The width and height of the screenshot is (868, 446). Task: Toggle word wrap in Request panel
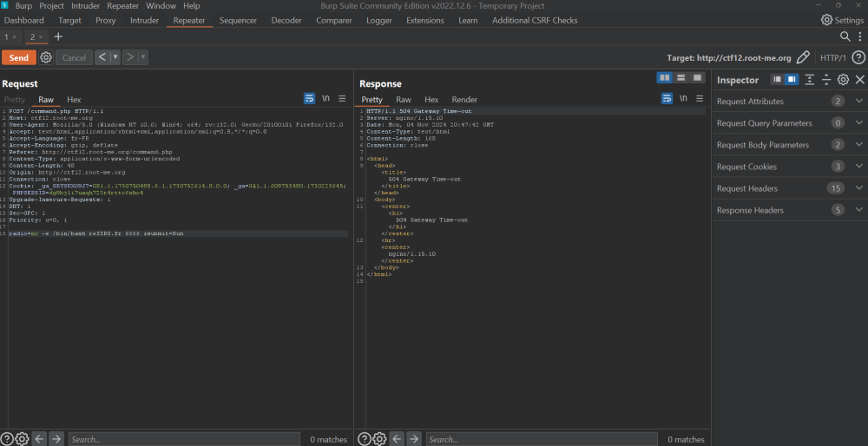pos(310,99)
